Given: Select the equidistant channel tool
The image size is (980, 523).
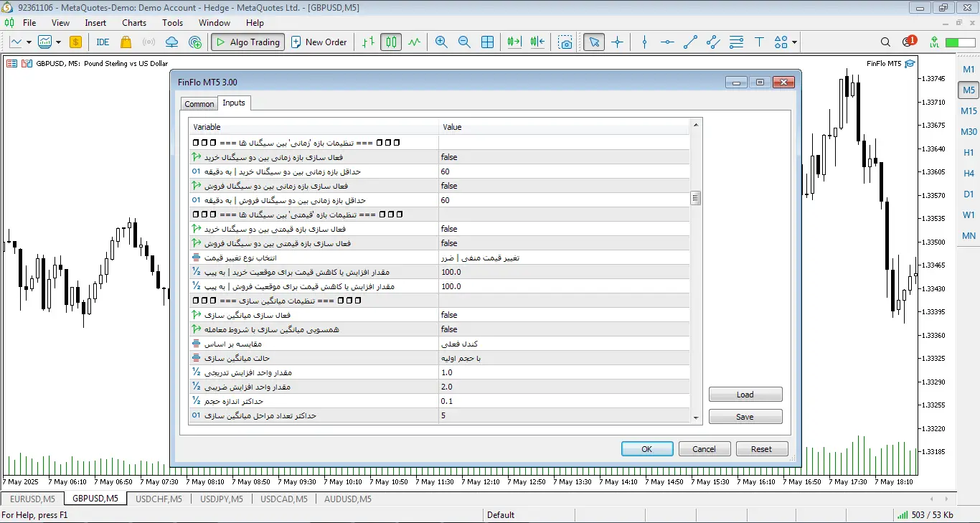Looking at the screenshot, I should (x=713, y=42).
